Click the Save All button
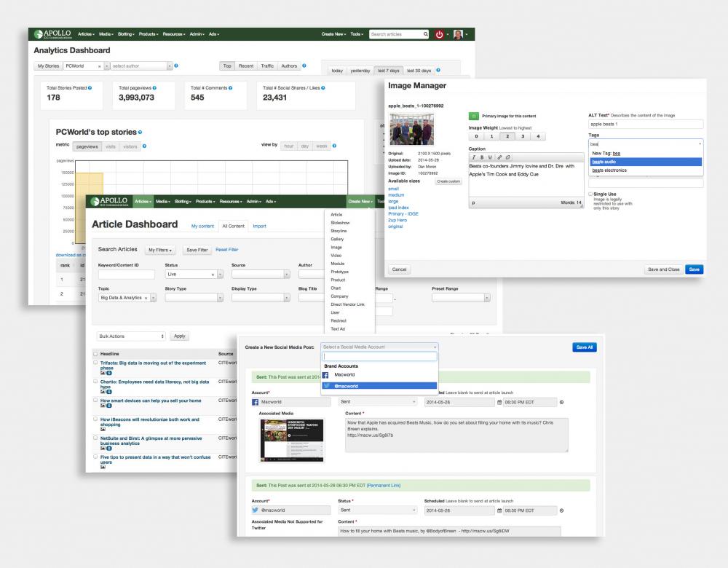Viewport: 728px width, 568px height. 585,347
